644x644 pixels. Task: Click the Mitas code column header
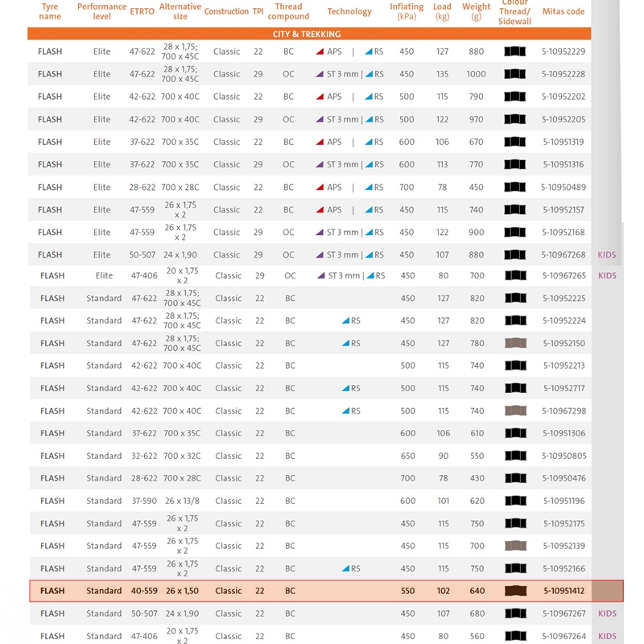[563, 11]
